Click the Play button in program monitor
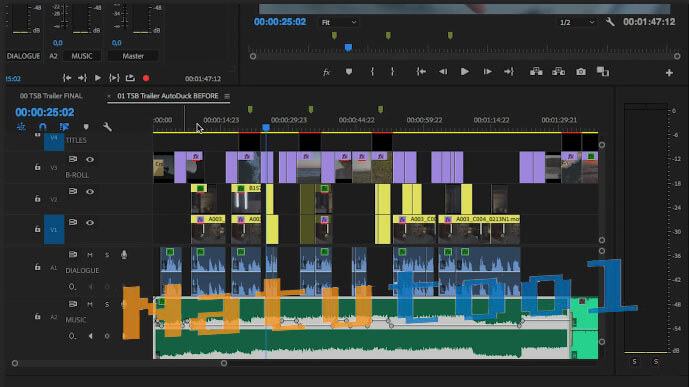689x387 pixels. pyautogui.click(x=464, y=72)
